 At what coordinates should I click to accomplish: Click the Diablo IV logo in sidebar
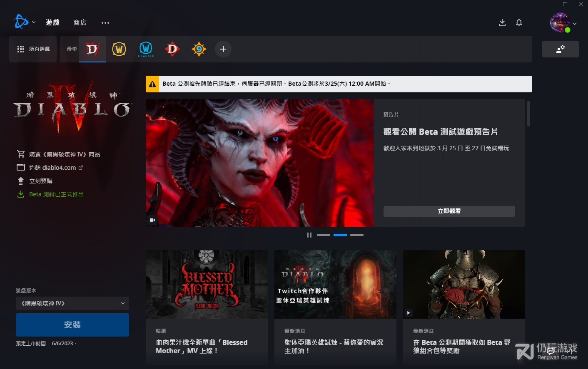click(72, 107)
